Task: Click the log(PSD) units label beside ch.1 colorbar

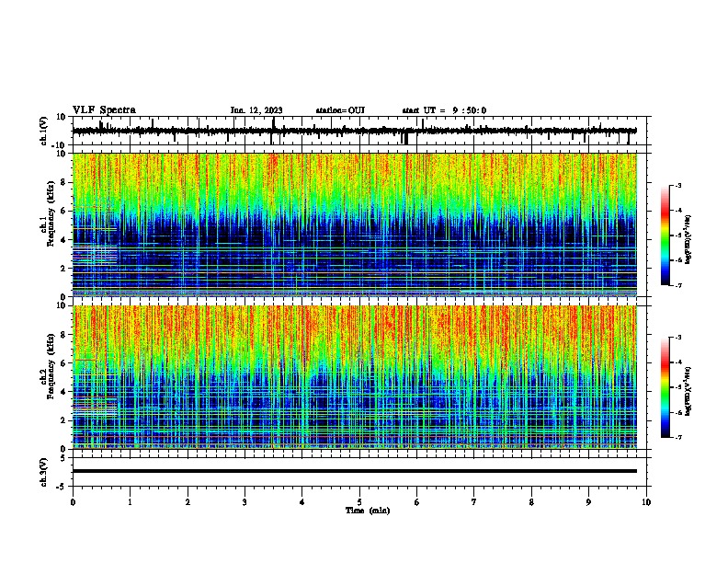Action: click(x=688, y=239)
